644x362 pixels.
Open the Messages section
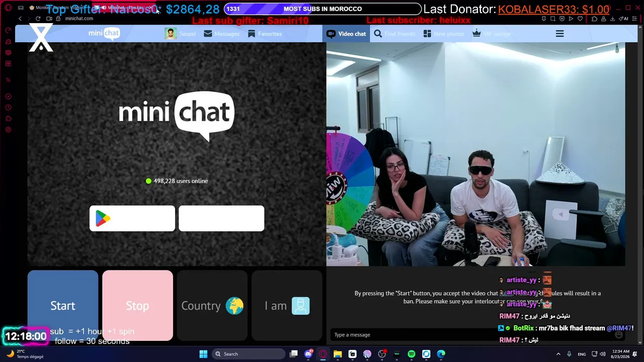221,34
